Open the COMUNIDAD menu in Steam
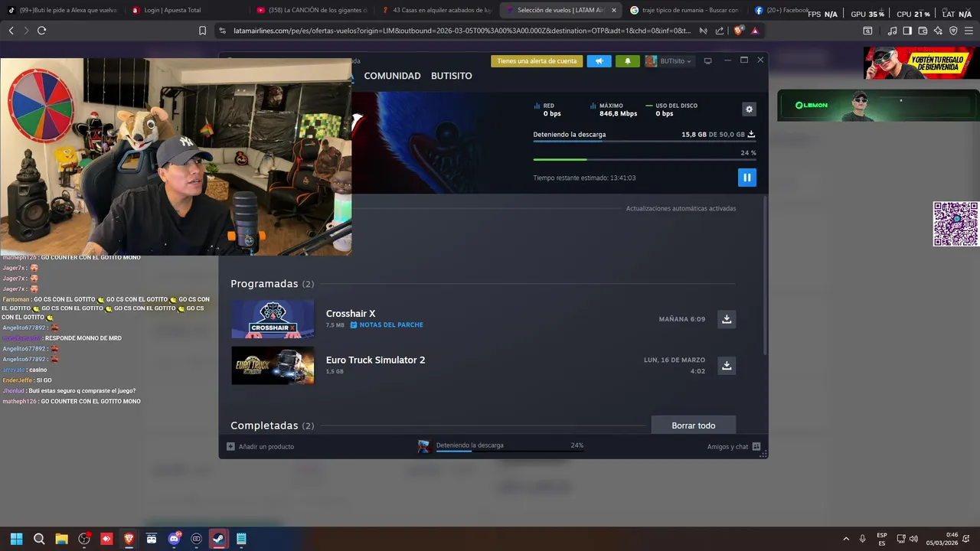Image resolution: width=980 pixels, height=551 pixels. tap(392, 76)
